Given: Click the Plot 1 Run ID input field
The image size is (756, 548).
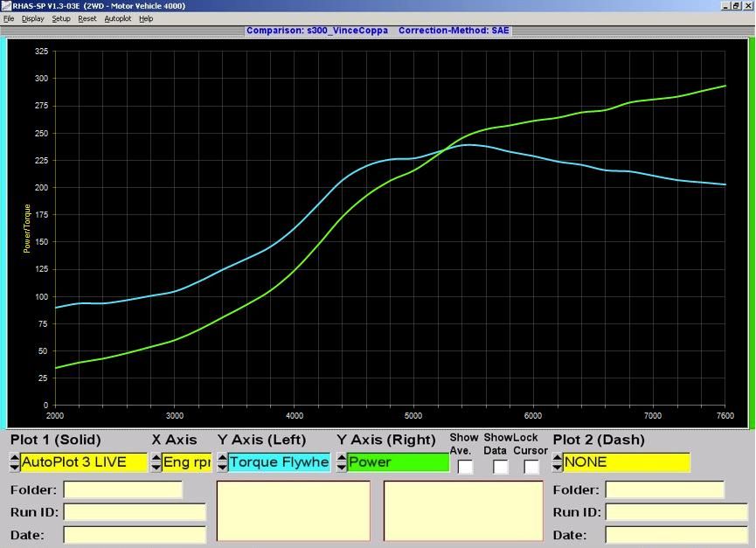Looking at the screenshot, I should pos(135,512).
